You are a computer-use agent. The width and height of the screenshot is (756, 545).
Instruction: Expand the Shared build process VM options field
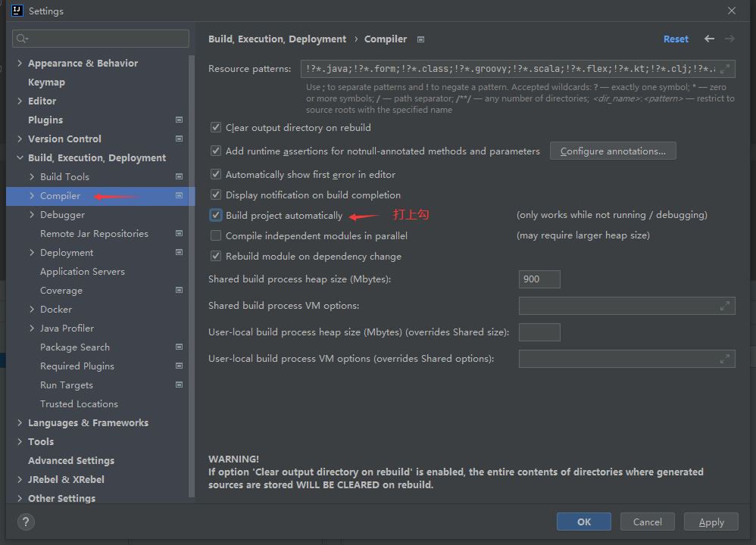[x=725, y=306]
